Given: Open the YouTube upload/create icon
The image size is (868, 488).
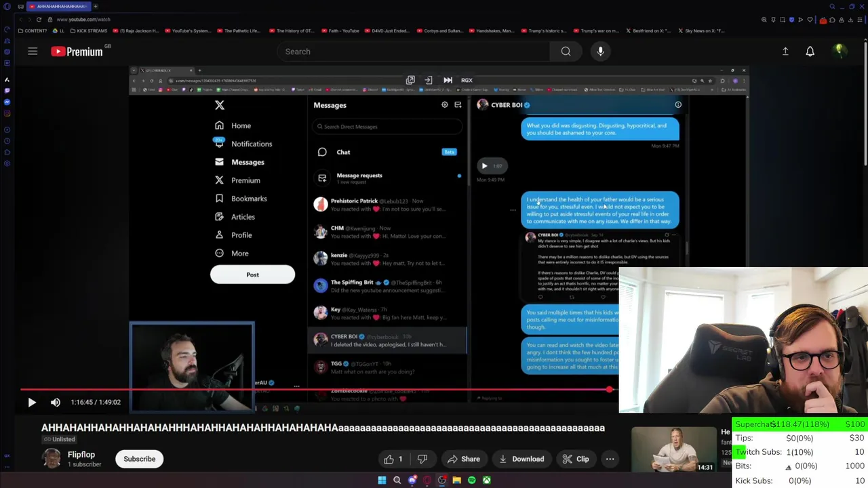Looking at the screenshot, I should [x=785, y=52].
